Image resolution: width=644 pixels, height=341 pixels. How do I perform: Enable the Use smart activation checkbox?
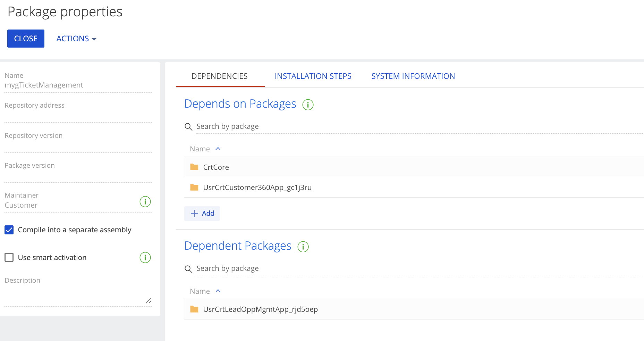tap(9, 257)
